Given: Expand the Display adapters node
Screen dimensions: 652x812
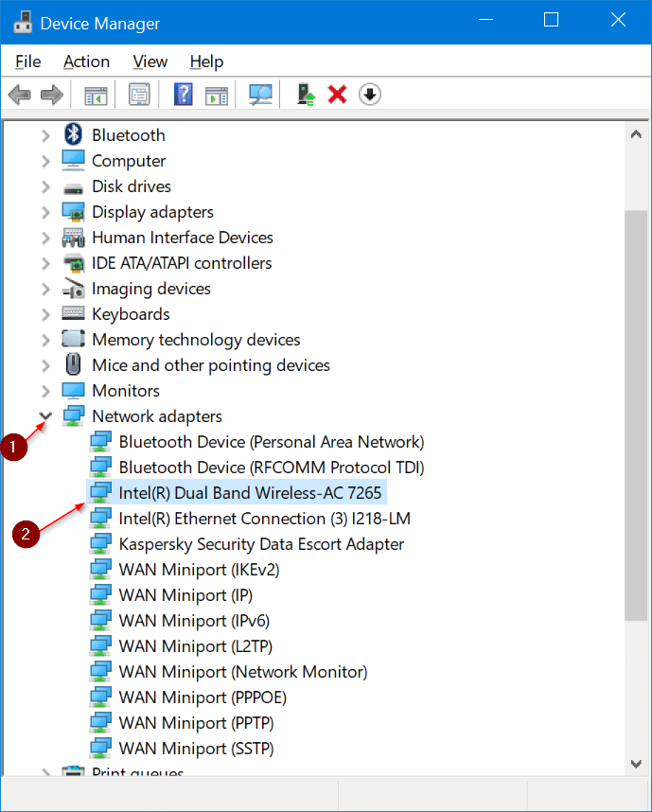Looking at the screenshot, I should (x=45, y=212).
